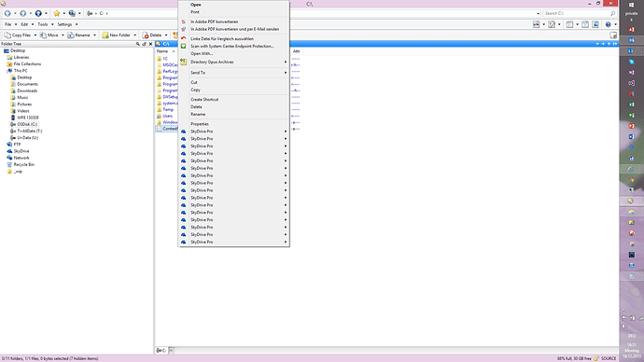Click the Copy Files toolbar button
Viewport: 644px width, 362px height.
(x=18, y=35)
